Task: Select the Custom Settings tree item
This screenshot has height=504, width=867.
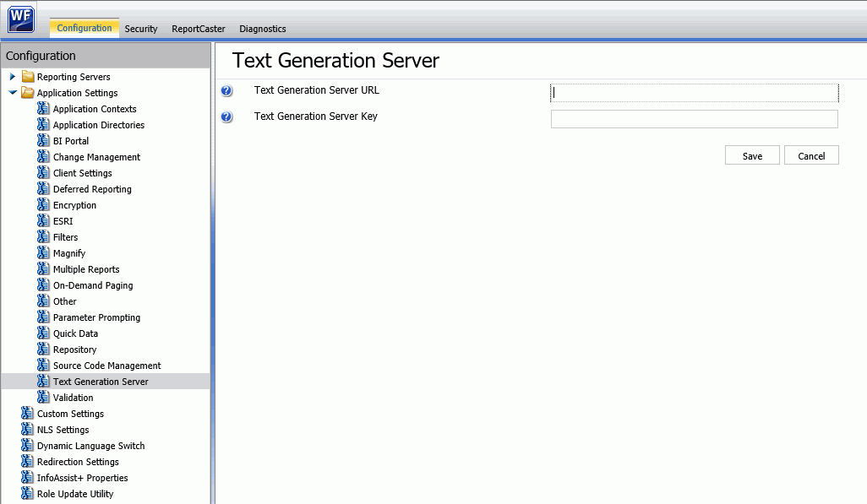Action: click(70, 414)
